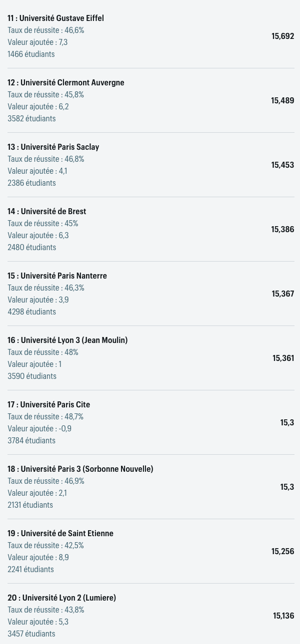Select the Université de Brest title

(x=47, y=212)
